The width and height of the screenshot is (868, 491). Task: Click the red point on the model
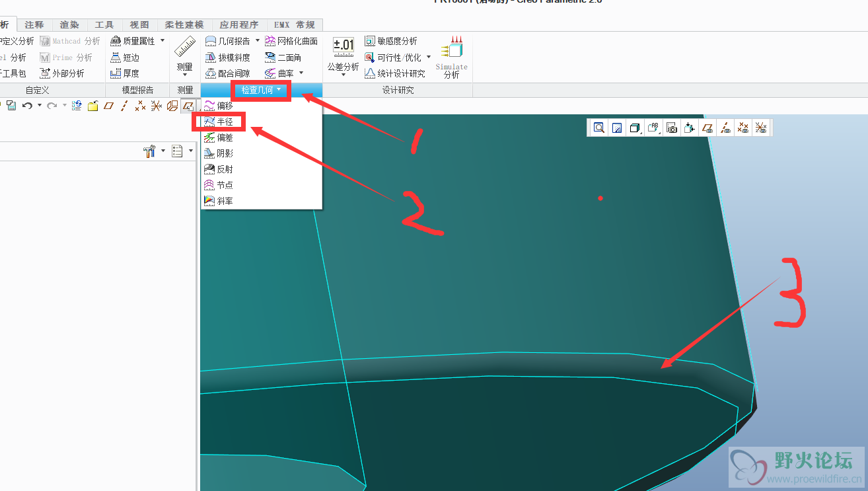point(600,198)
